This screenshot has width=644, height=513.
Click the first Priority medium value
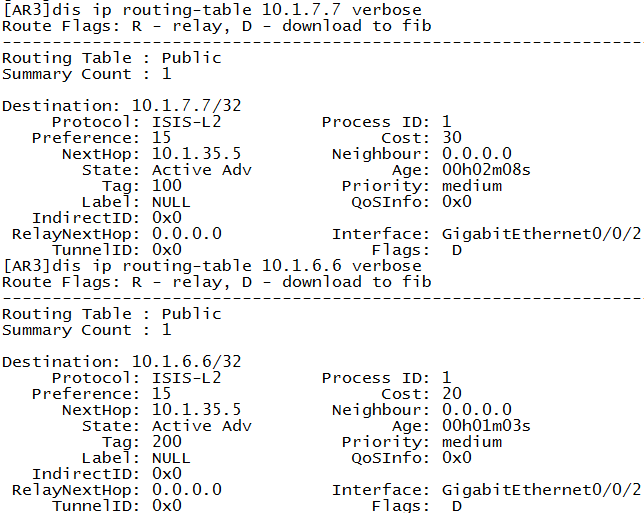click(472, 186)
